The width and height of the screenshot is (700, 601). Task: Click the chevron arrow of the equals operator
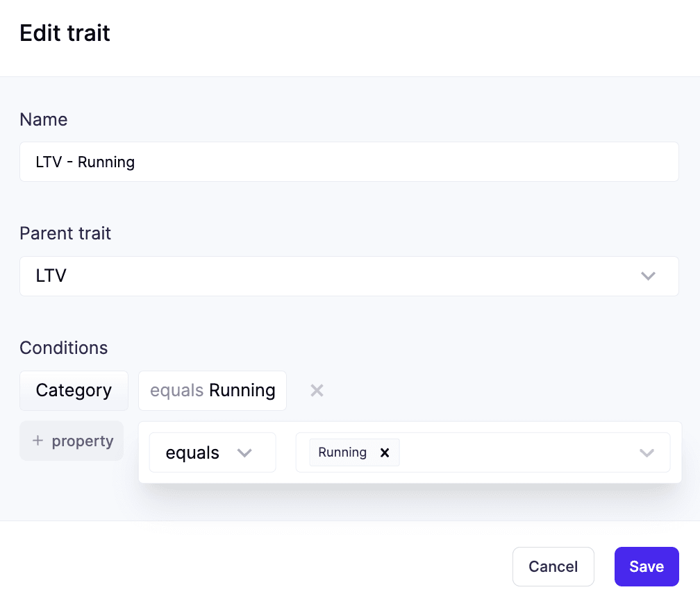tap(244, 453)
